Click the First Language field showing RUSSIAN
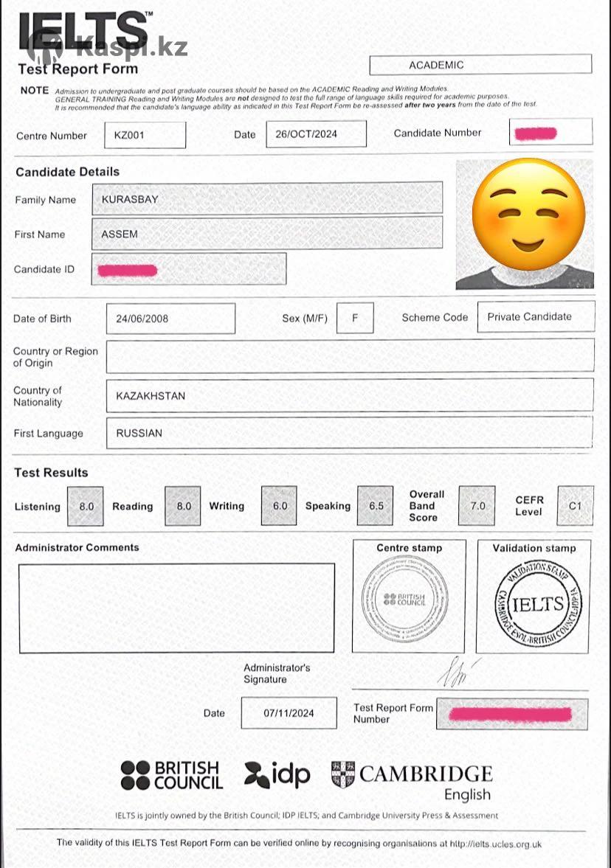The width and height of the screenshot is (611, 868). [x=350, y=433]
